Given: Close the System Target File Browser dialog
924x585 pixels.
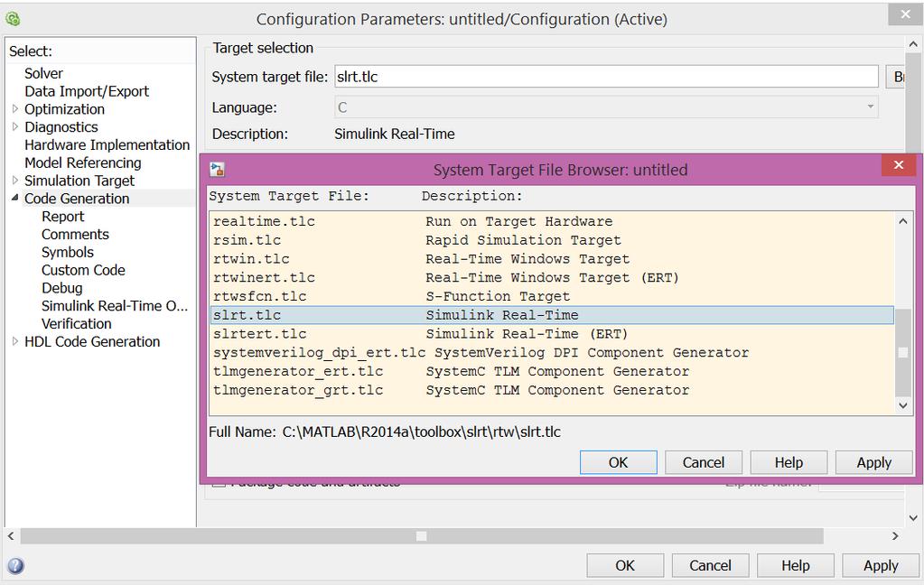Looking at the screenshot, I should (898, 165).
